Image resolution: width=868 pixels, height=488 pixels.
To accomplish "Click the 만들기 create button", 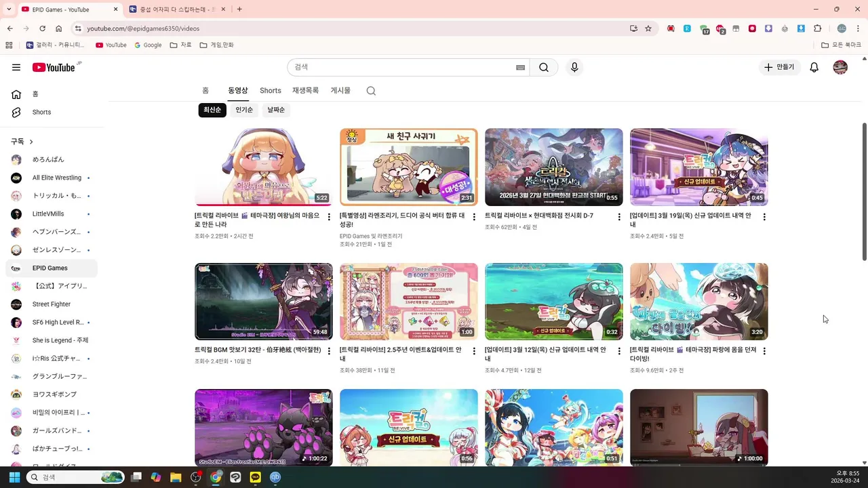I will pos(779,67).
